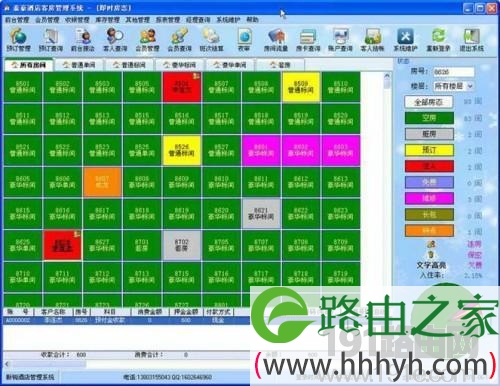Click the 全部房态 button
500x386 pixels.
(x=428, y=102)
